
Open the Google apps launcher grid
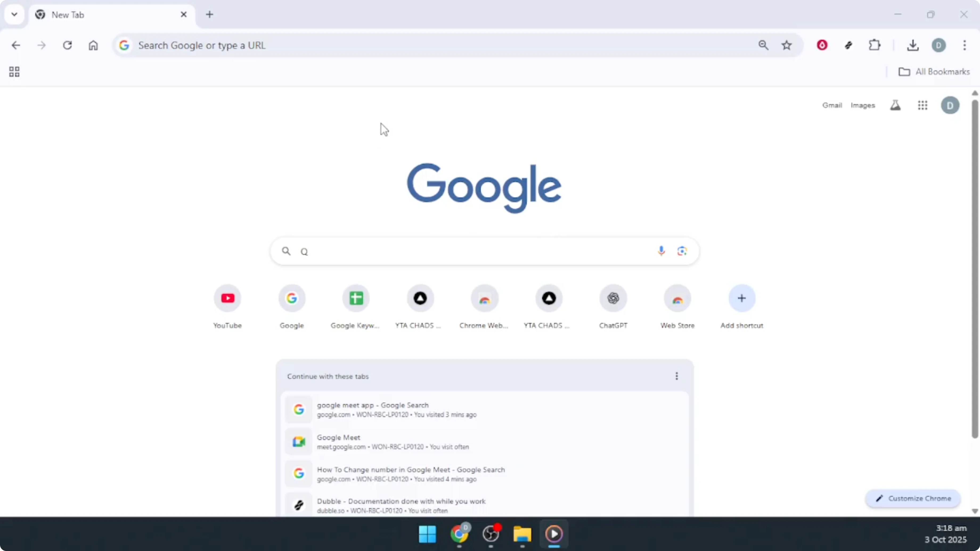tap(922, 105)
